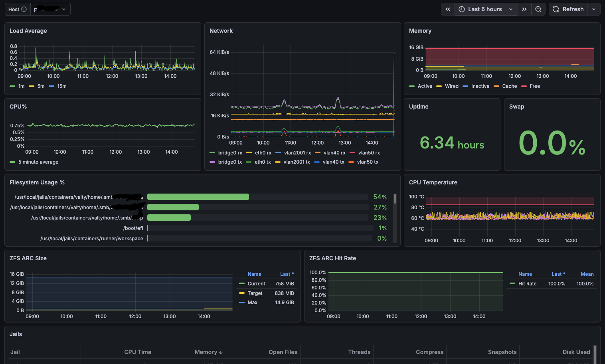Sort Jails table by CPU Time column
Image resolution: width=605 pixels, height=364 pixels.
(137, 352)
